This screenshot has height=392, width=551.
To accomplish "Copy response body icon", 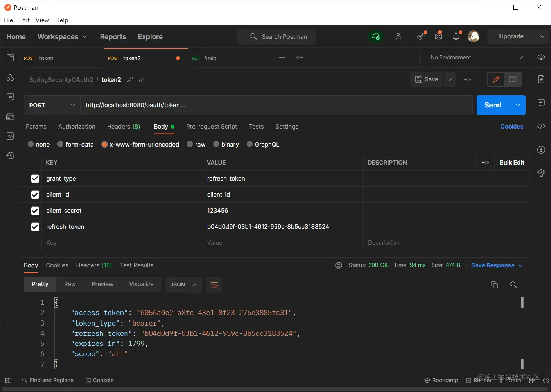I will point(494,285).
